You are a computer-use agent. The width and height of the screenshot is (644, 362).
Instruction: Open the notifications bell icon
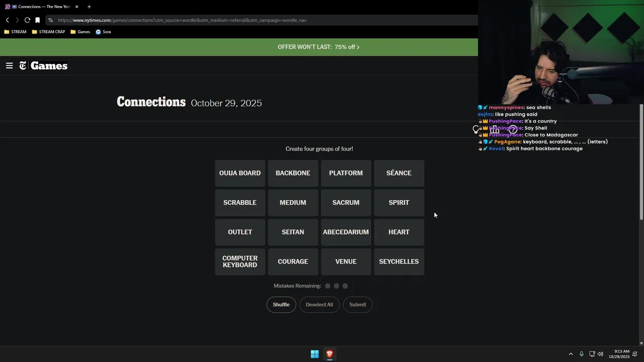point(635,354)
